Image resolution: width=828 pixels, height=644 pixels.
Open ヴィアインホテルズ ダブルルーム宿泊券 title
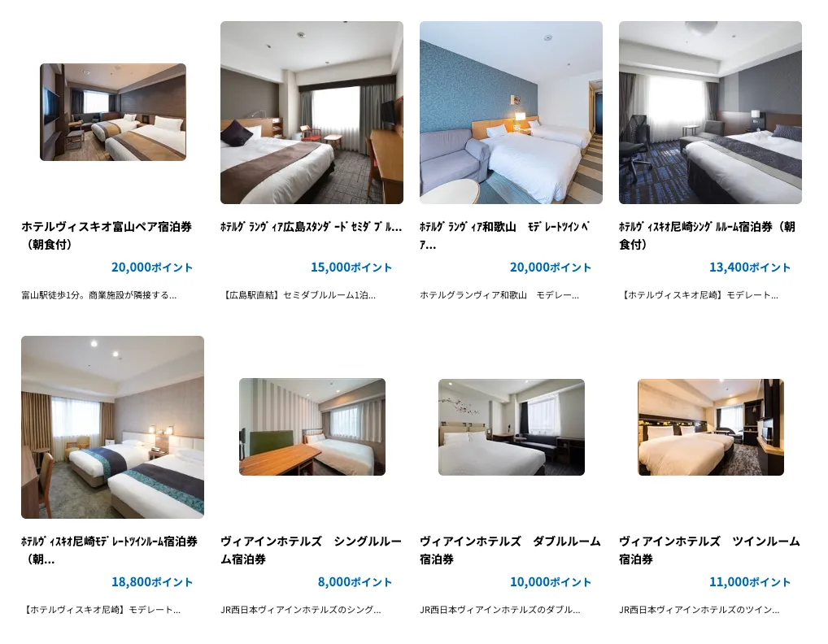[510, 550]
